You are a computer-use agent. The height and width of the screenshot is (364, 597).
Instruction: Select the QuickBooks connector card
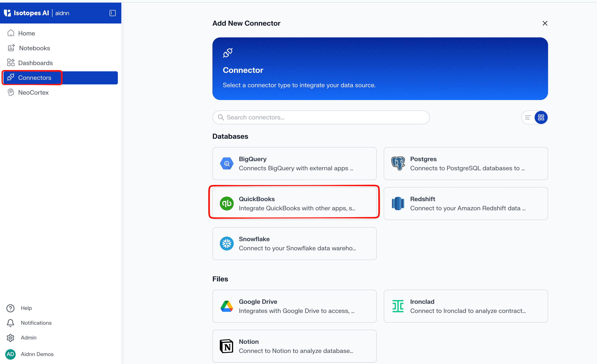point(295,204)
